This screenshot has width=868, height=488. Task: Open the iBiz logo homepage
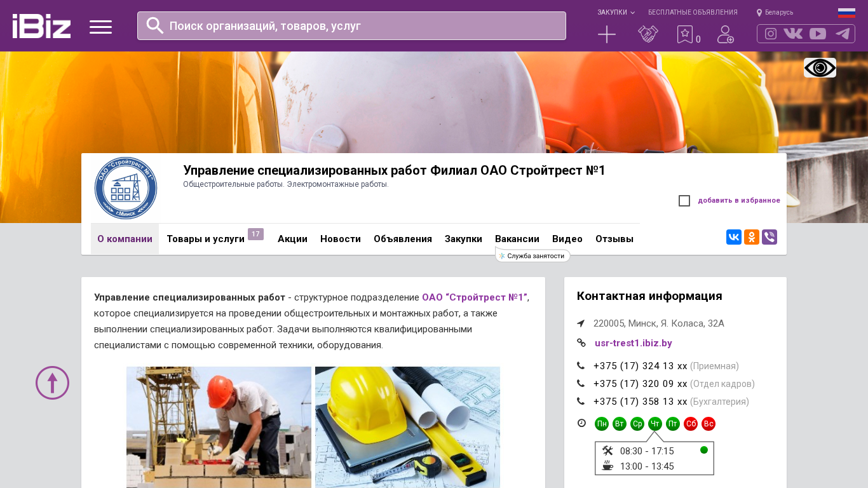tap(41, 26)
